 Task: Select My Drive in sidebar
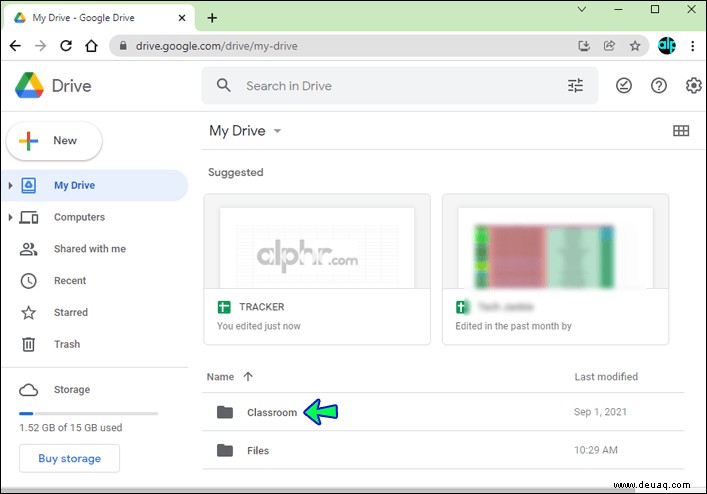(95, 185)
